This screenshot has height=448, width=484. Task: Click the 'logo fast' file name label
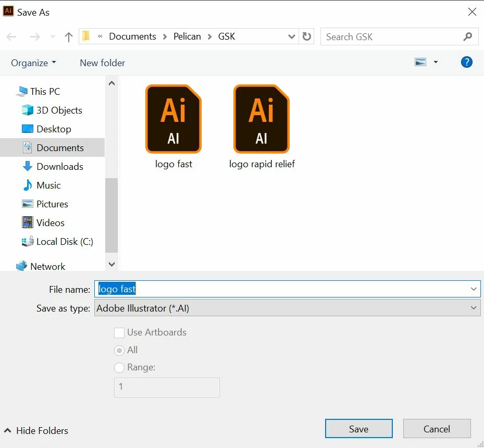(173, 164)
